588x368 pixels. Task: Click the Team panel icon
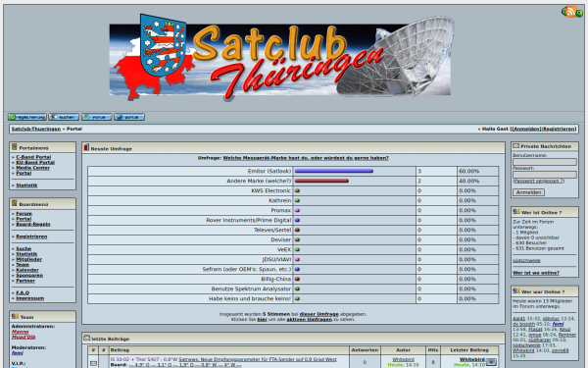click(15, 316)
